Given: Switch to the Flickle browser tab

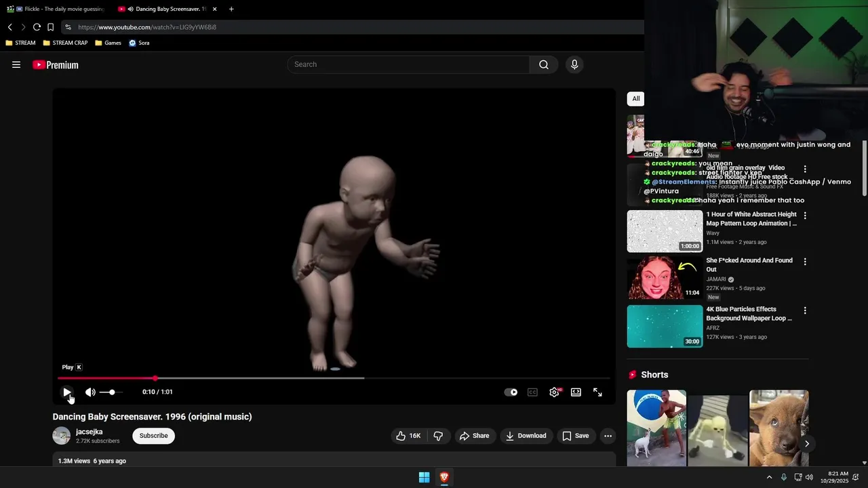Looking at the screenshot, I should point(56,9).
